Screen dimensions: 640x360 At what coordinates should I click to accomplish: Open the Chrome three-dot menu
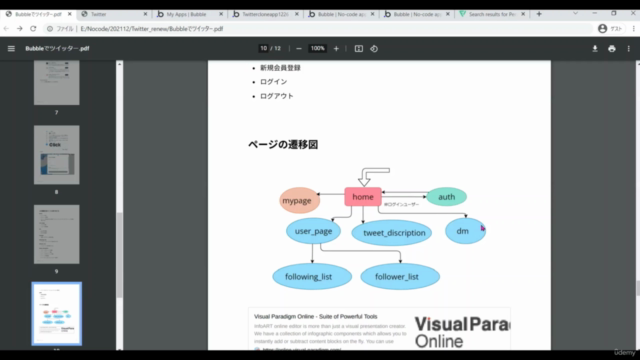click(x=633, y=29)
